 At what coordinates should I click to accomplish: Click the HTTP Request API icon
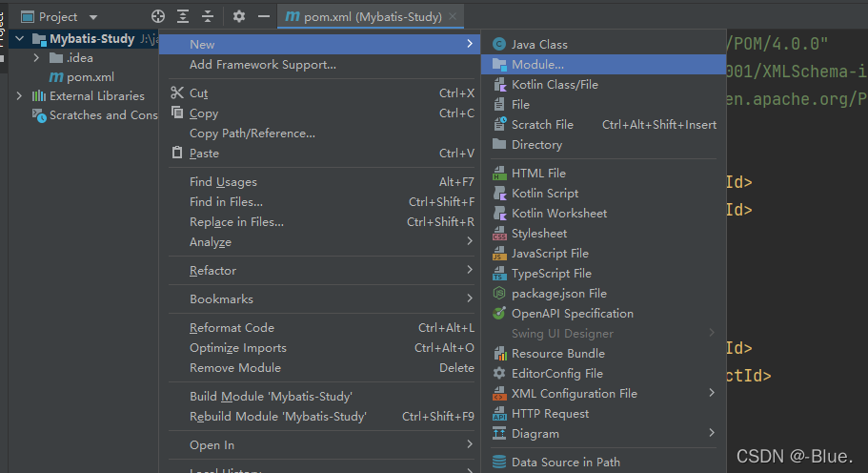point(499,414)
